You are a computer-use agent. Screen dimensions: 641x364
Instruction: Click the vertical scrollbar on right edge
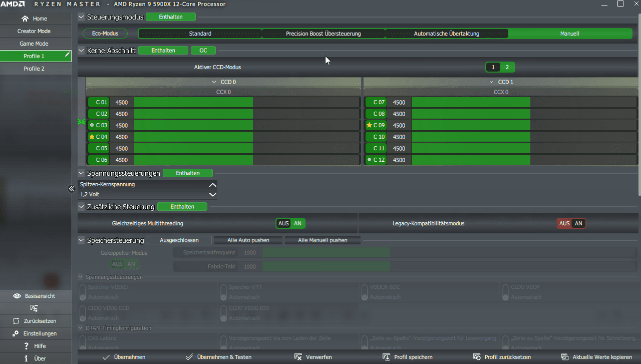coord(638,105)
